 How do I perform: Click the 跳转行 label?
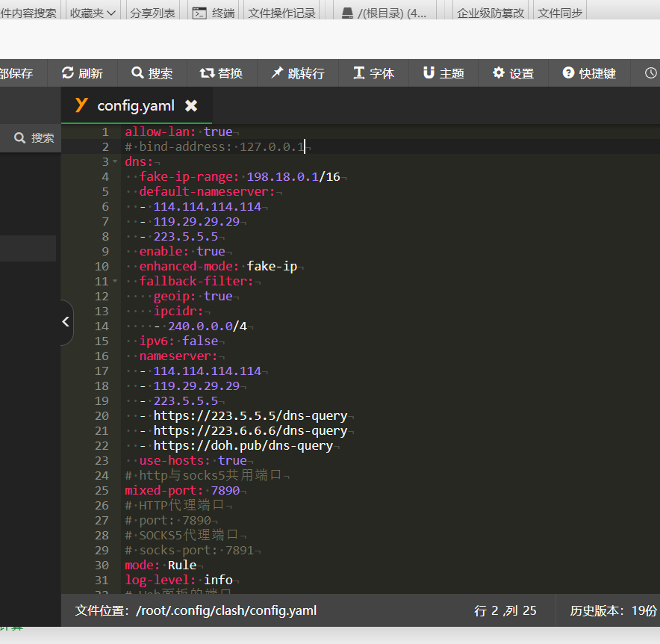click(306, 73)
